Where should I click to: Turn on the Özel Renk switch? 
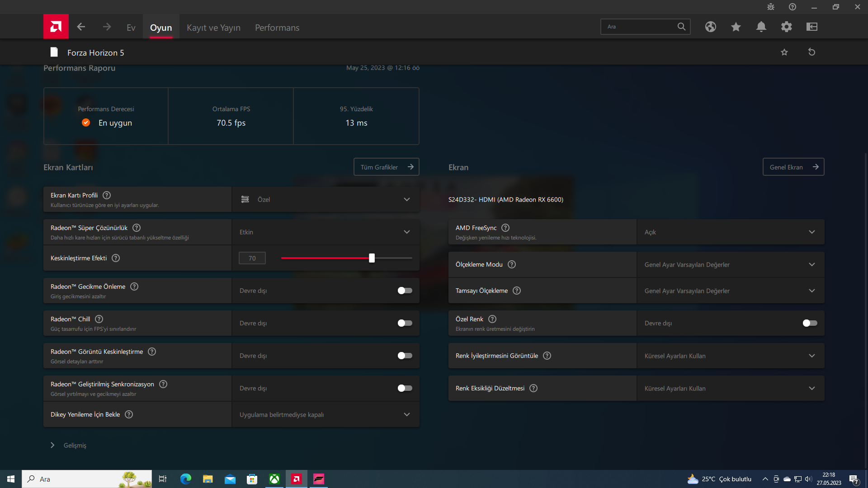pos(810,323)
